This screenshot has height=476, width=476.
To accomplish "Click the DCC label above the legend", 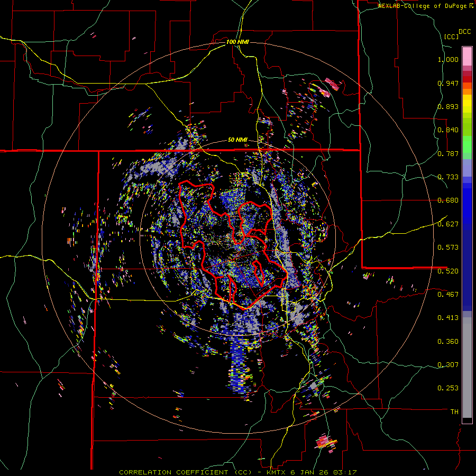I will tap(464, 32).
